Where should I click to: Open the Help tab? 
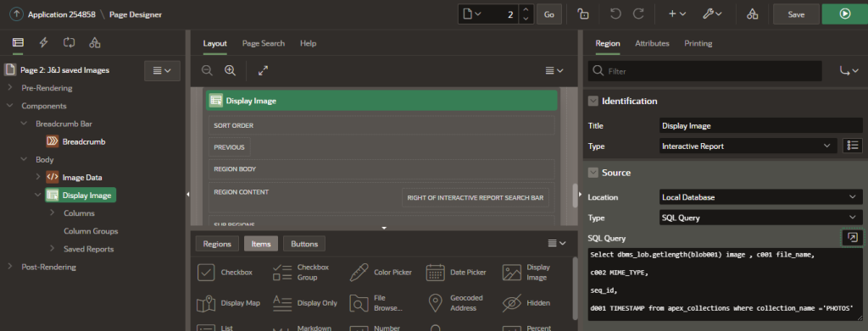[x=308, y=43]
